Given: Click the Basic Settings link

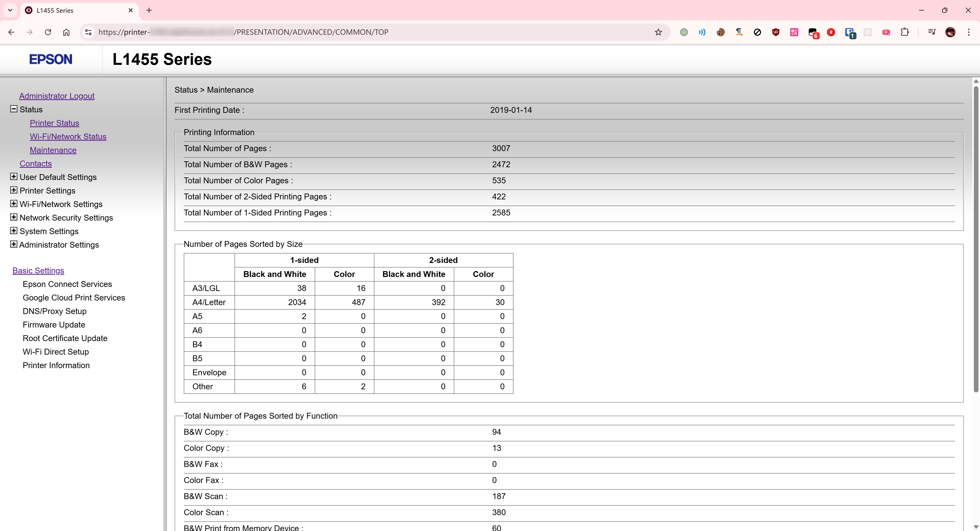Looking at the screenshot, I should [x=38, y=270].
